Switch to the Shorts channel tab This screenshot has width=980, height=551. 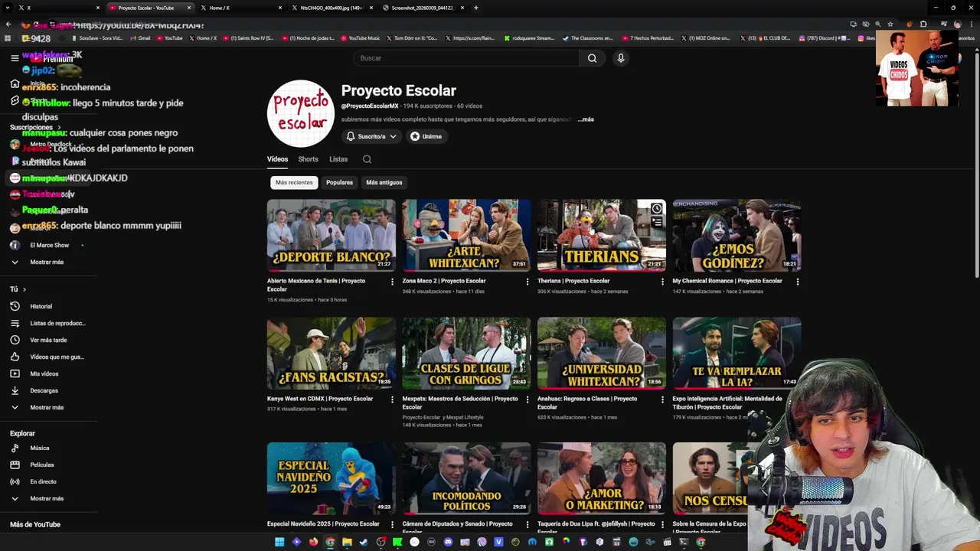point(308,159)
